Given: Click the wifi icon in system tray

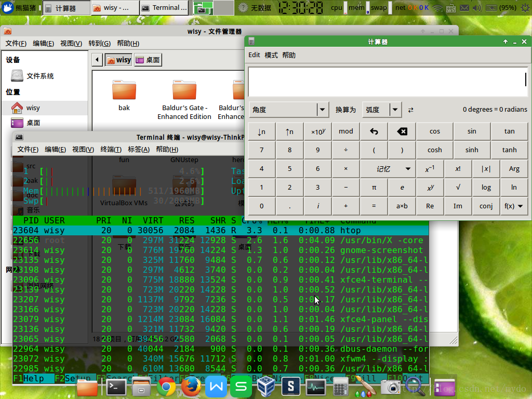Looking at the screenshot, I should click(437, 8).
